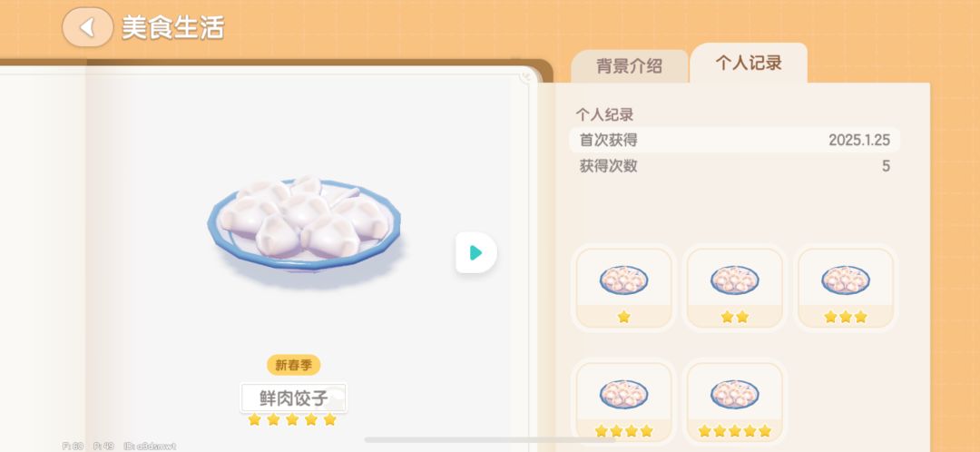Image resolution: width=980 pixels, height=452 pixels.
Task: Select the two-star dumpling card
Action: pyautogui.click(x=734, y=289)
